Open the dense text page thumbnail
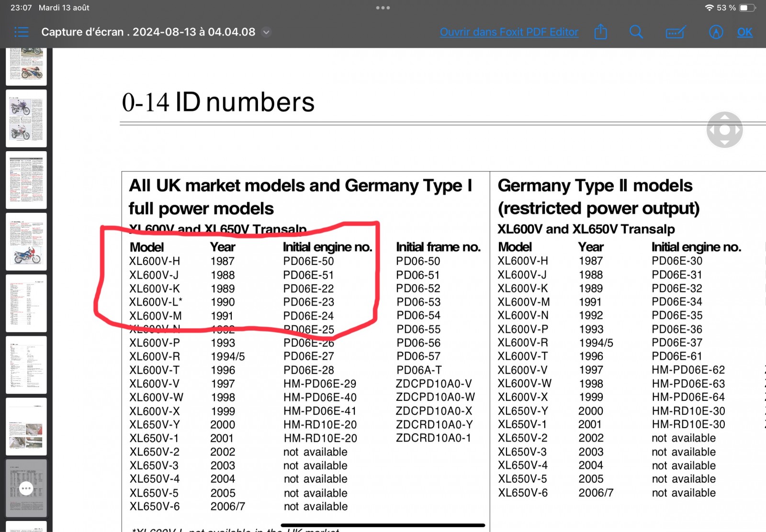Image resolution: width=766 pixels, height=532 pixels. [26, 180]
